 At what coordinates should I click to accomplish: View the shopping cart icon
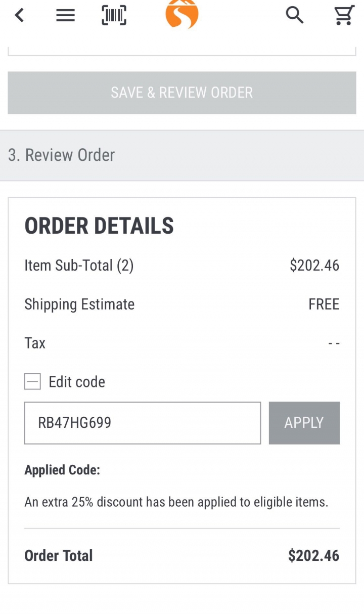[x=344, y=15]
